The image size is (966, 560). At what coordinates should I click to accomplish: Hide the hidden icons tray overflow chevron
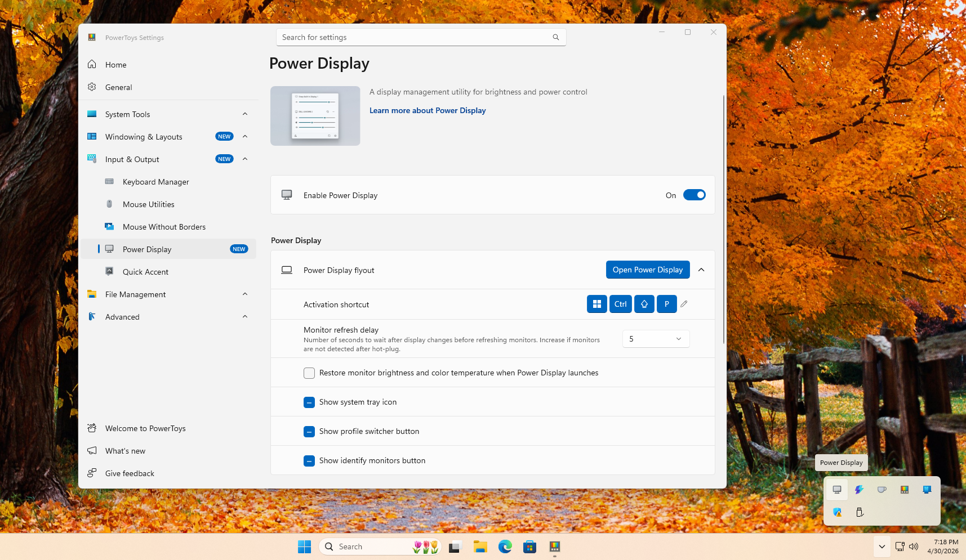click(x=882, y=546)
